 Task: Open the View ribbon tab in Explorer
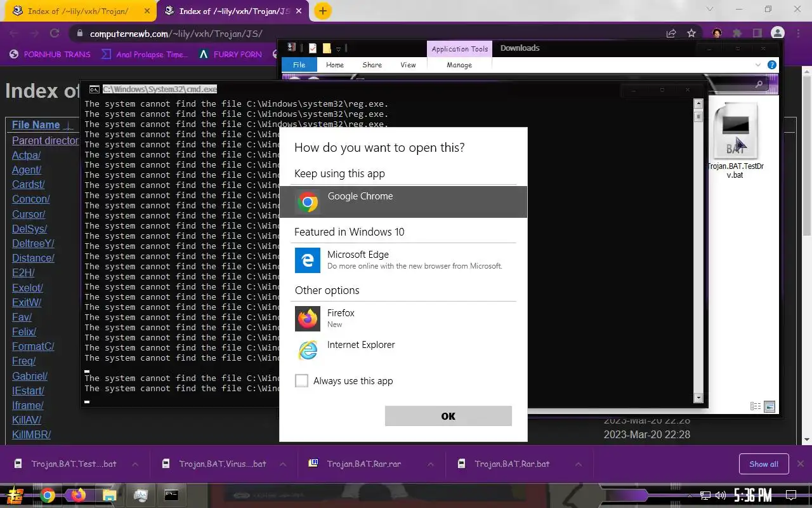point(408,65)
